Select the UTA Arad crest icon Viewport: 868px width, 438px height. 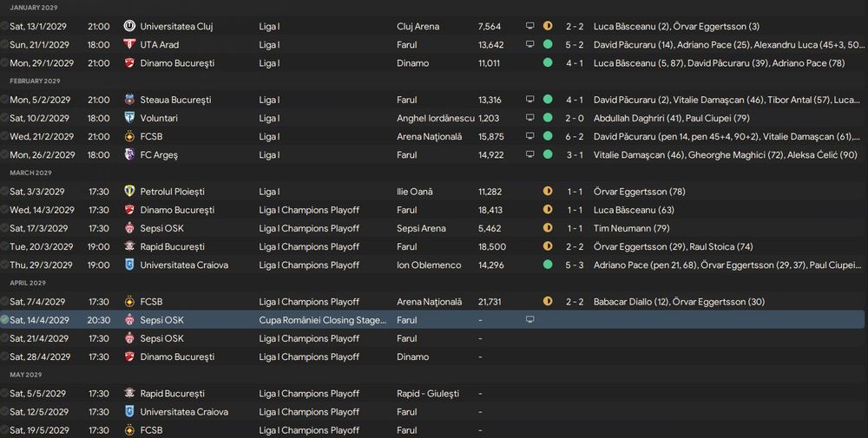[129, 44]
